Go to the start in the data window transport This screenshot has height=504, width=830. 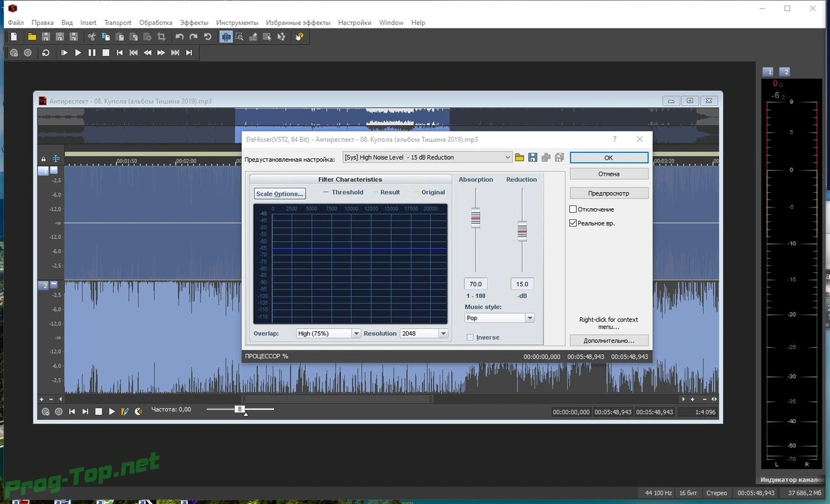point(72,411)
